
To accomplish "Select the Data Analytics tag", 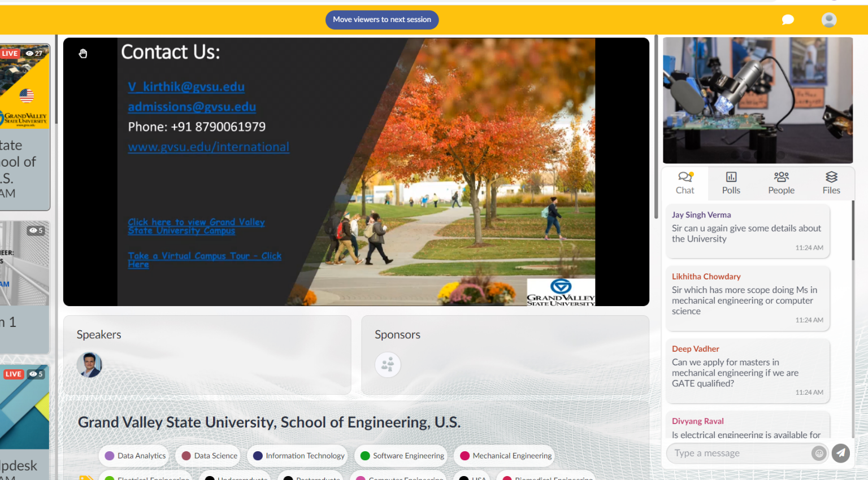I will pyautogui.click(x=136, y=456).
